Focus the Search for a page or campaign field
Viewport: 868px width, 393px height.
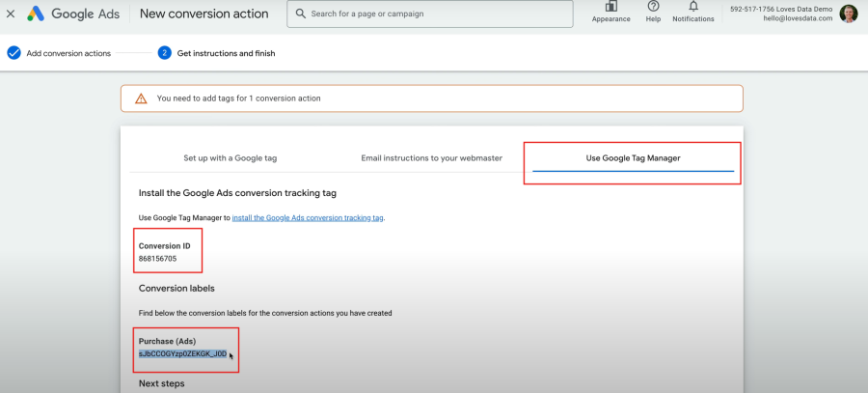pos(429,14)
